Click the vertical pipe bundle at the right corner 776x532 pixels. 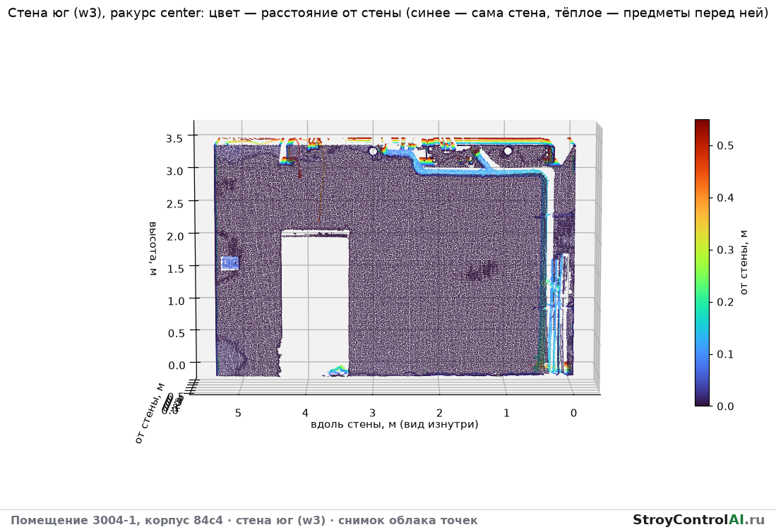tap(559, 313)
